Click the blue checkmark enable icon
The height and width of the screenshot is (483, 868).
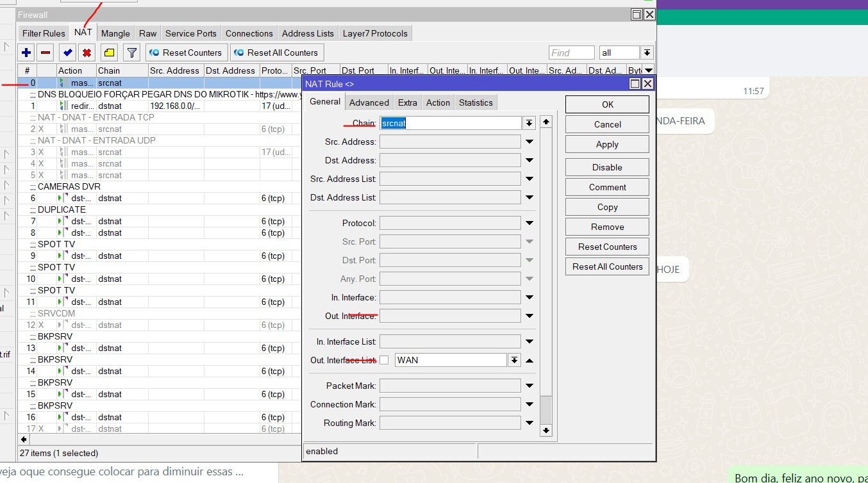point(67,53)
